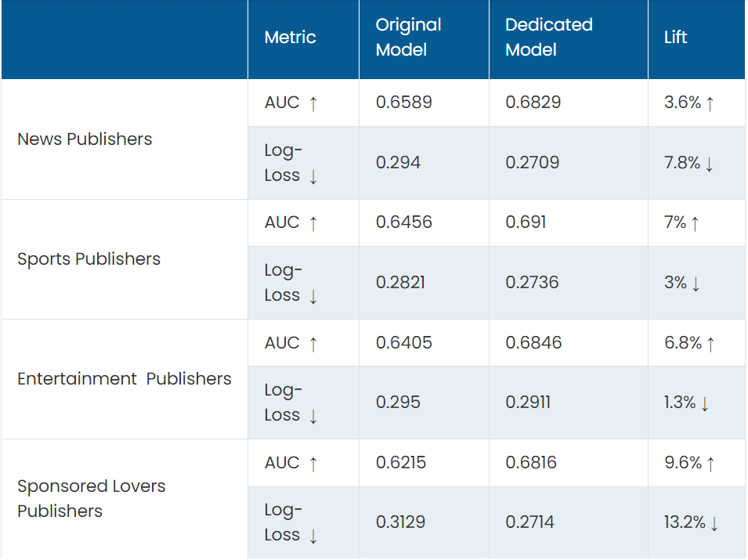The image size is (748, 560).
Task: Select the 0.6589 original model value
Action: tap(403, 102)
